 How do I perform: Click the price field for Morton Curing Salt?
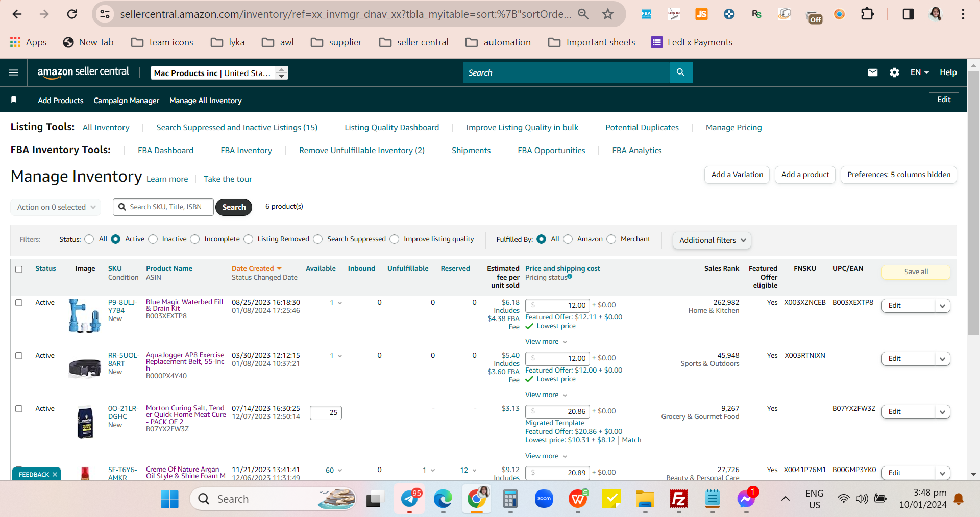[557, 411]
